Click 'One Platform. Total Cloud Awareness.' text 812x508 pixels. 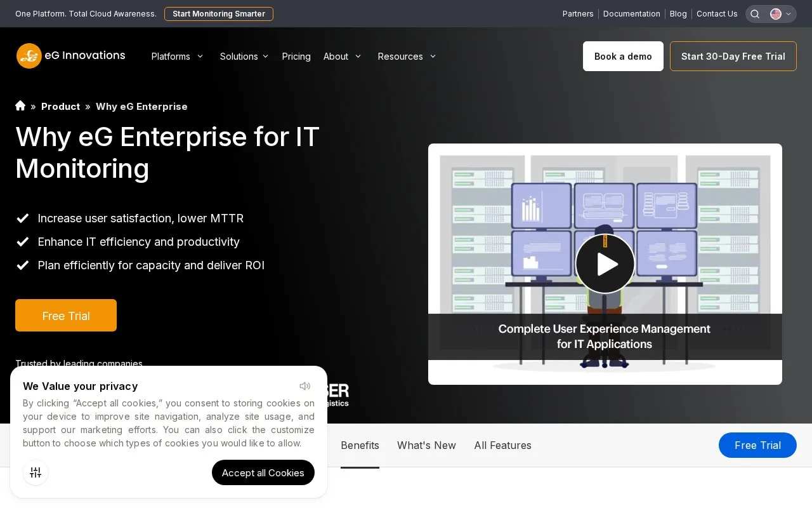[x=86, y=14]
